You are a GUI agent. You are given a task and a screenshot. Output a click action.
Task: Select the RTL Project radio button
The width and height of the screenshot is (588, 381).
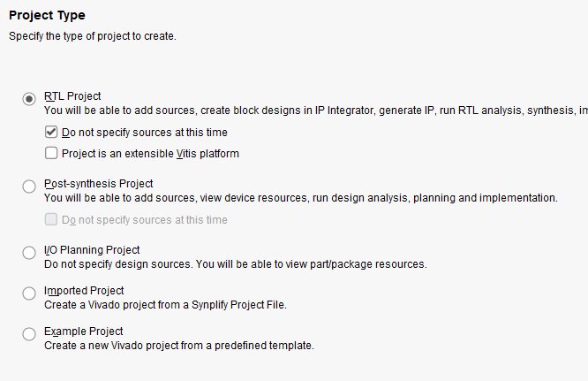tap(29, 98)
